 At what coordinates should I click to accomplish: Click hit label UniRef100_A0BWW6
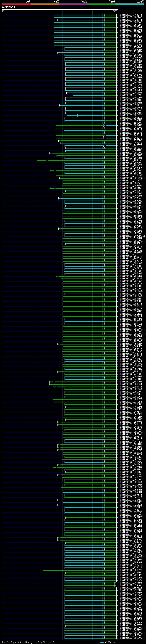click(x=131, y=125)
